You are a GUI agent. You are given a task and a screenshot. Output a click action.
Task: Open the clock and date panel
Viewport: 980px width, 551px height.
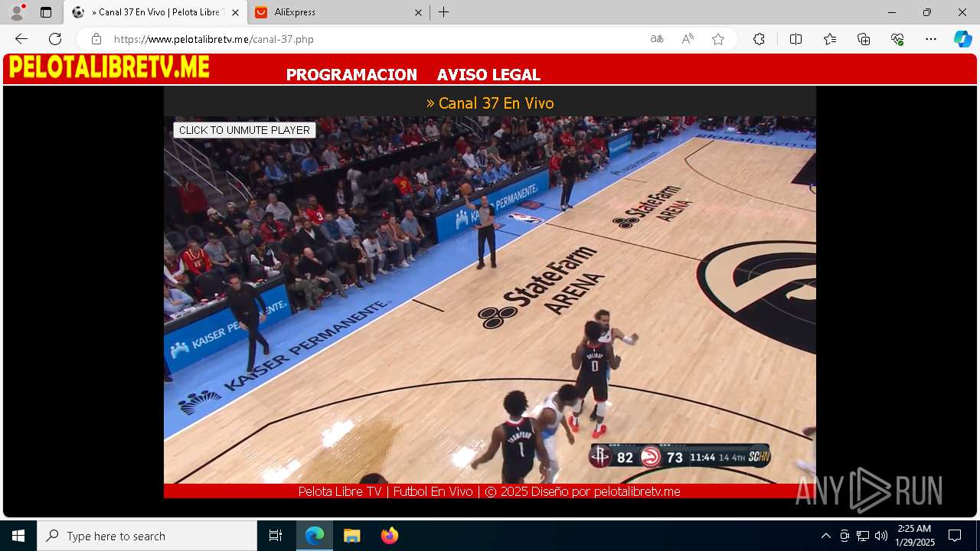tap(915, 536)
